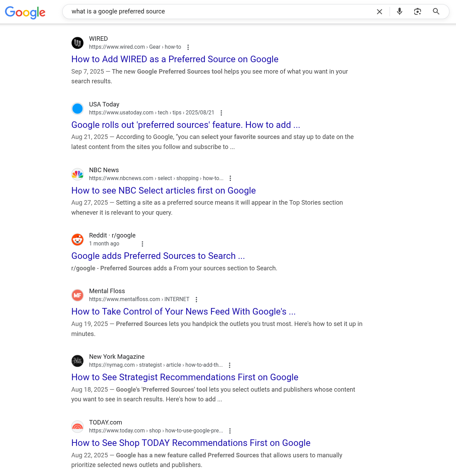Open "How to See Shop TODAY Recommendations" link
456x476 pixels.
[x=191, y=443]
